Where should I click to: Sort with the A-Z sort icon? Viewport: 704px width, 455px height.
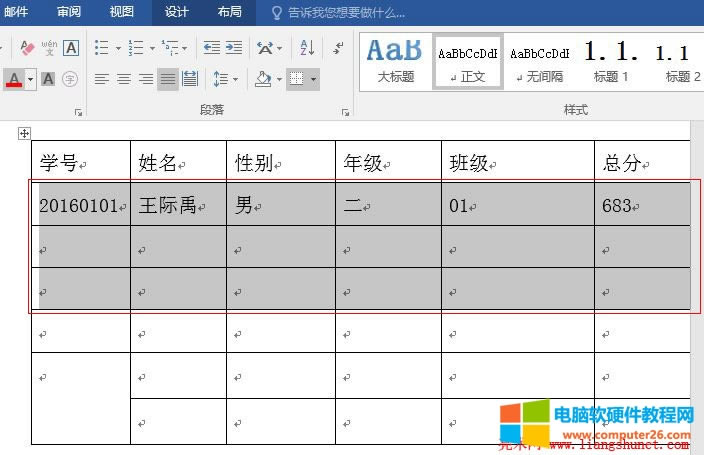[x=307, y=47]
